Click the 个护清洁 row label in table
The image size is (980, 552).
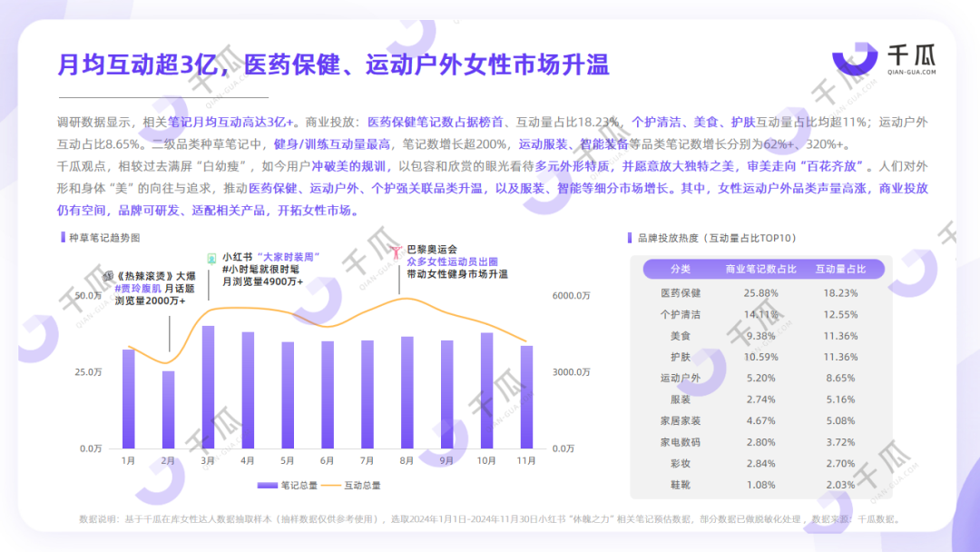coord(681,314)
